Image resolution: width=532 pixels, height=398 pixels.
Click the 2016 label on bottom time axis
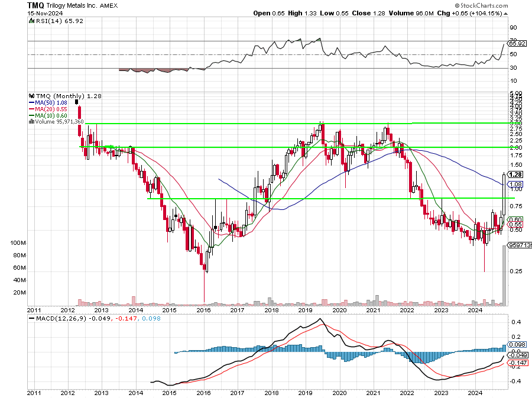pos(203,392)
